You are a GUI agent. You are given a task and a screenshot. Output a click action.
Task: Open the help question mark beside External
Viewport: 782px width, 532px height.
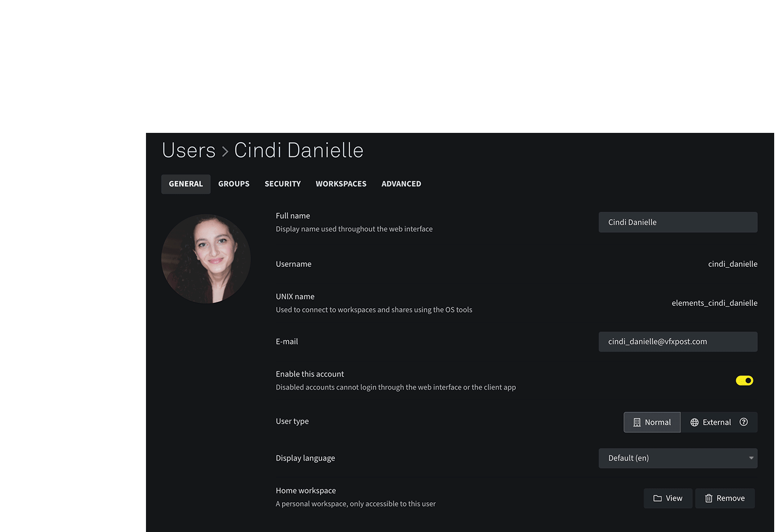[744, 422]
